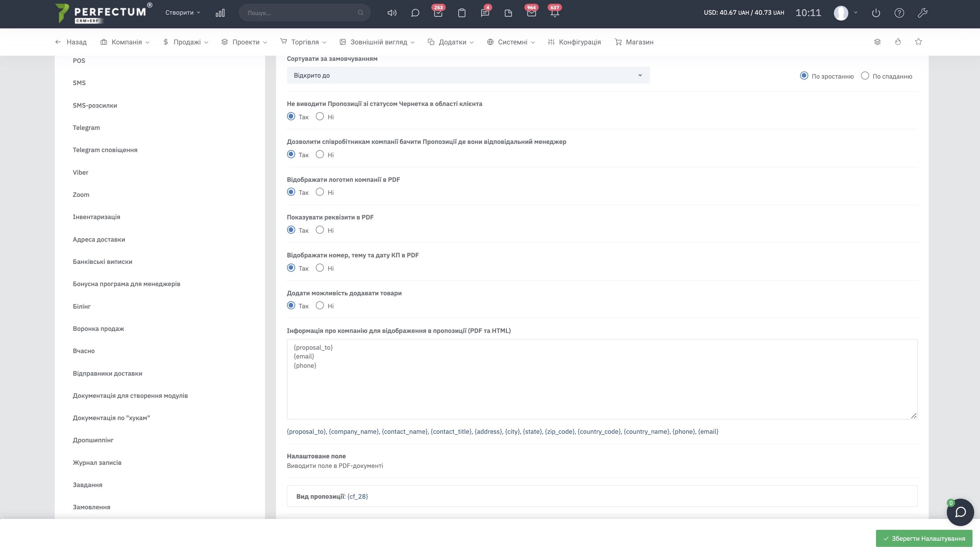Image resolution: width=980 pixels, height=551 pixels.
Task: Open the chat bubble icon in top bar
Action: coord(415,13)
